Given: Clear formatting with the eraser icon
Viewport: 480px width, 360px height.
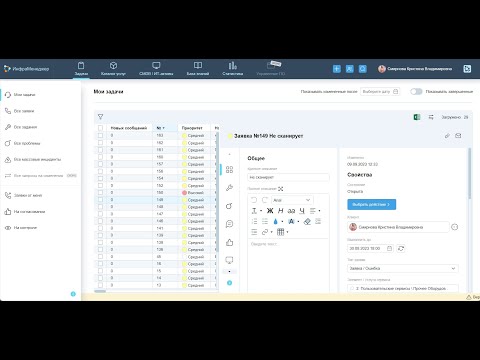Looking at the screenshot, I should click(x=307, y=221).
